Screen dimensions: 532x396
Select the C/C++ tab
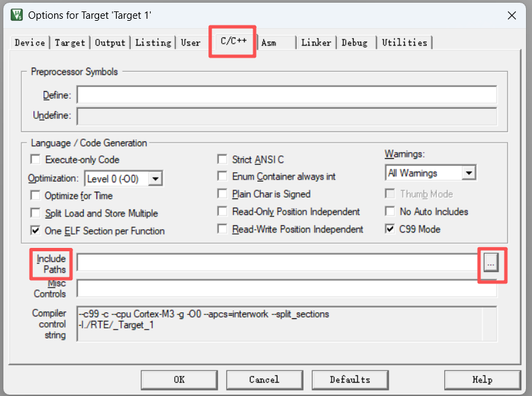point(233,41)
